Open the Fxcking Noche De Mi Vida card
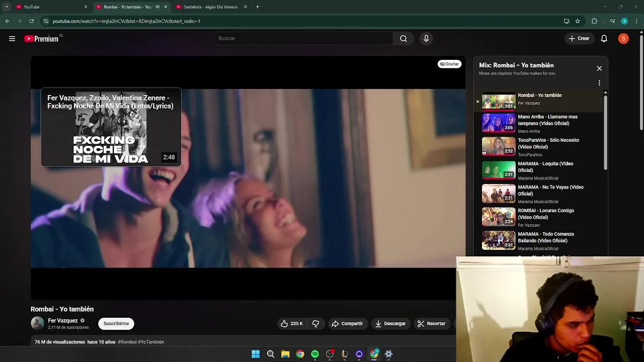The height and width of the screenshot is (362, 644). coord(111,127)
